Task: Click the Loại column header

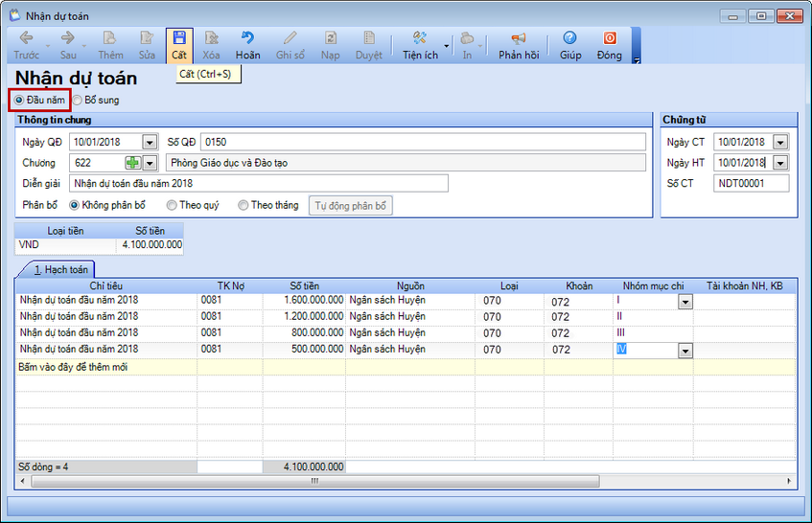Action: pyautogui.click(x=509, y=285)
